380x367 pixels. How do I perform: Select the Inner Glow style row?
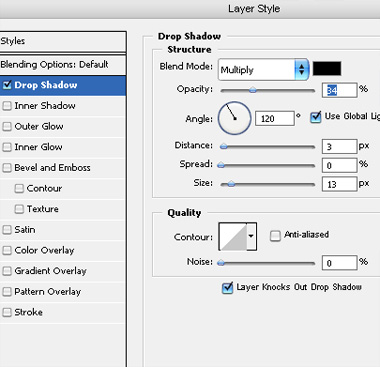pyautogui.click(x=63, y=147)
